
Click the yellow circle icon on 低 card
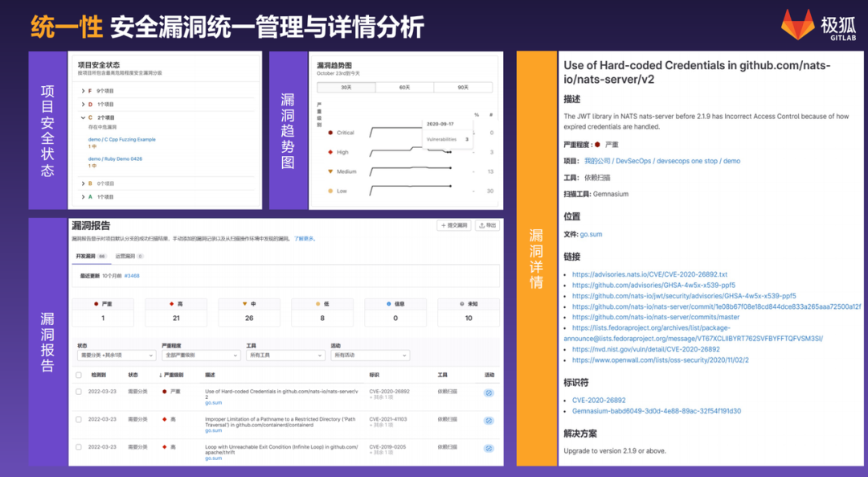point(317,303)
